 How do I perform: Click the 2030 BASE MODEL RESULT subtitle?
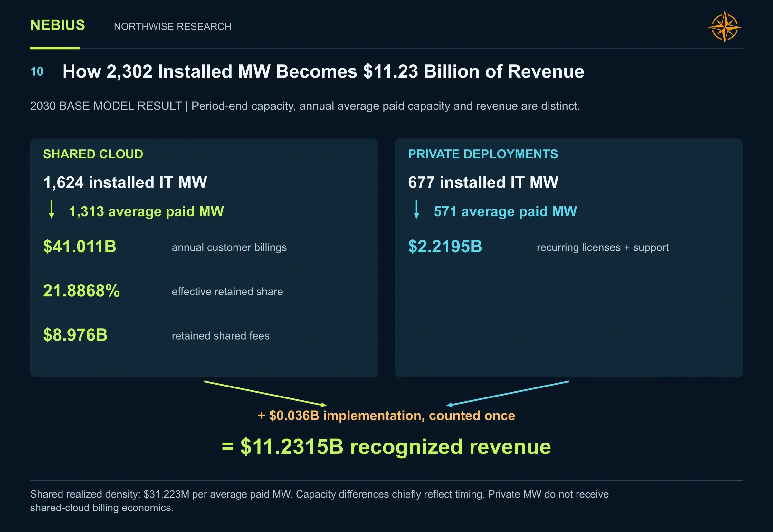(305, 106)
